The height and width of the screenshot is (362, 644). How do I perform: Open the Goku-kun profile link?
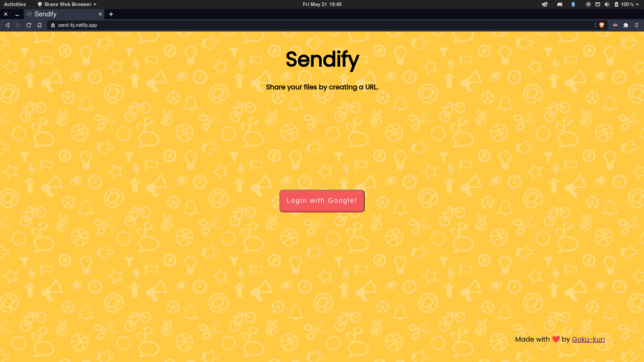click(x=588, y=339)
